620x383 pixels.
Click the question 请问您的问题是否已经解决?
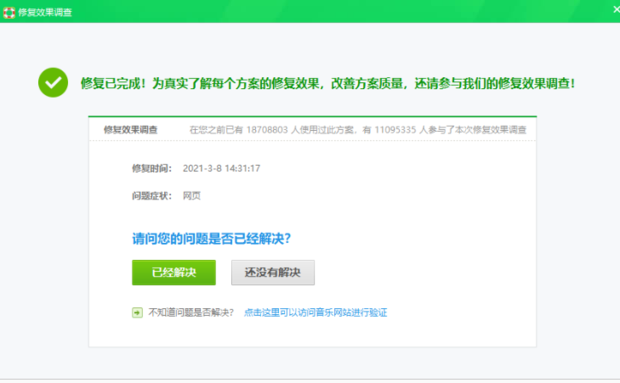[212, 239]
